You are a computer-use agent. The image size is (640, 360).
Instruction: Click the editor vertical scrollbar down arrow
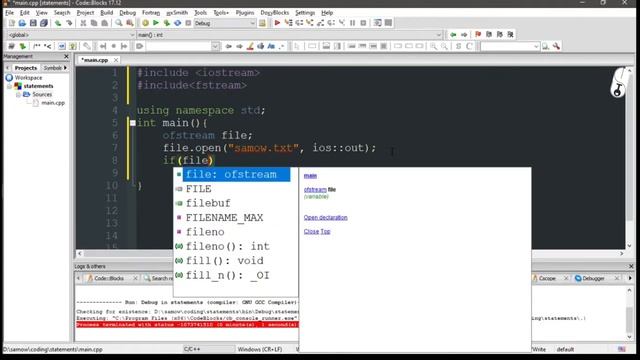click(629, 245)
